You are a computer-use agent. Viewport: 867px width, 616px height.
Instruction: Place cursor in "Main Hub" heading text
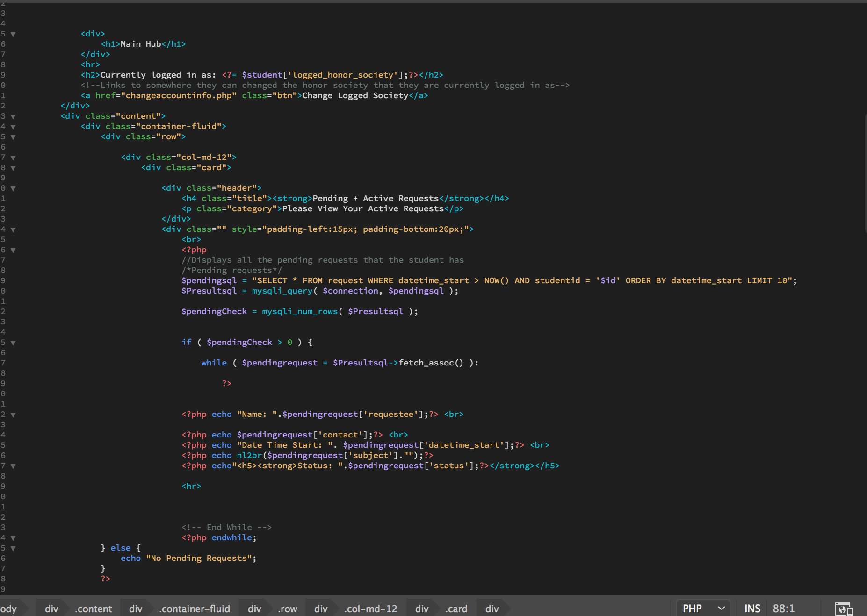click(x=141, y=44)
